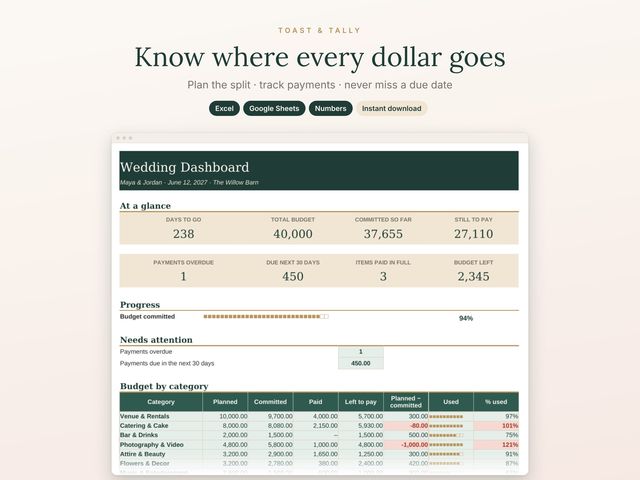Click the Flowers & Decor row label

pyautogui.click(x=144, y=463)
